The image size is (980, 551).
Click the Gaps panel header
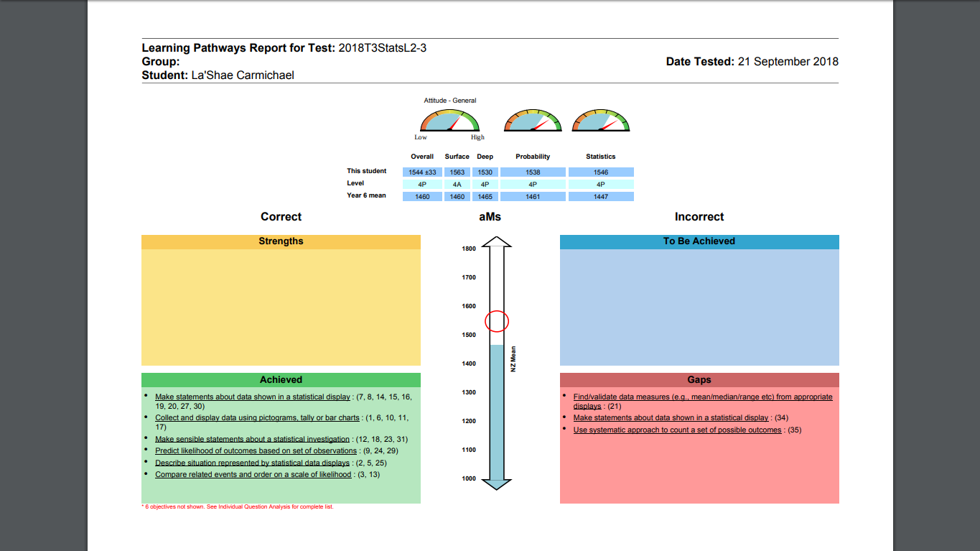[699, 380]
